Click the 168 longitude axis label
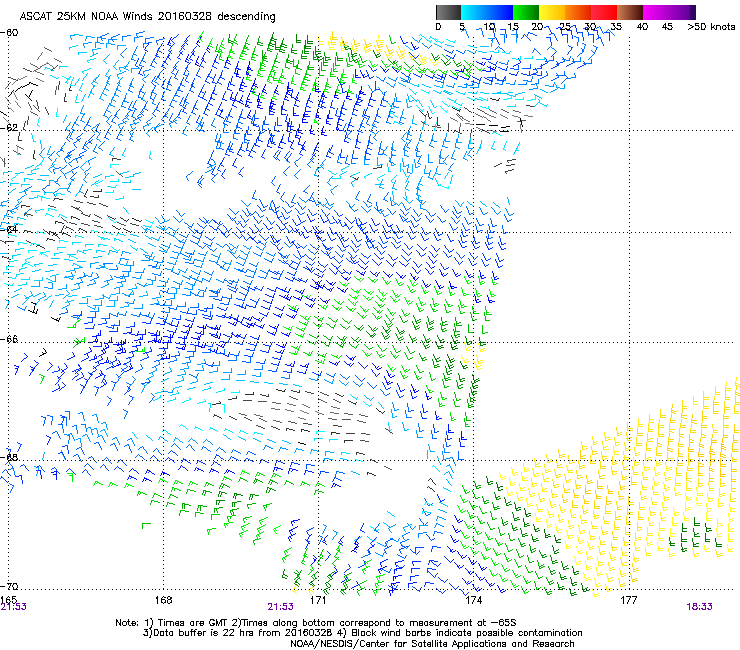740x650 pixels. (x=163, y=600)
